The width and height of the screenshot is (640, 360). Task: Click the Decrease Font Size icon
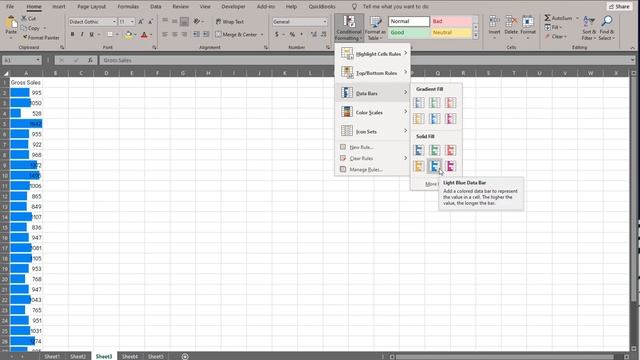150,22
